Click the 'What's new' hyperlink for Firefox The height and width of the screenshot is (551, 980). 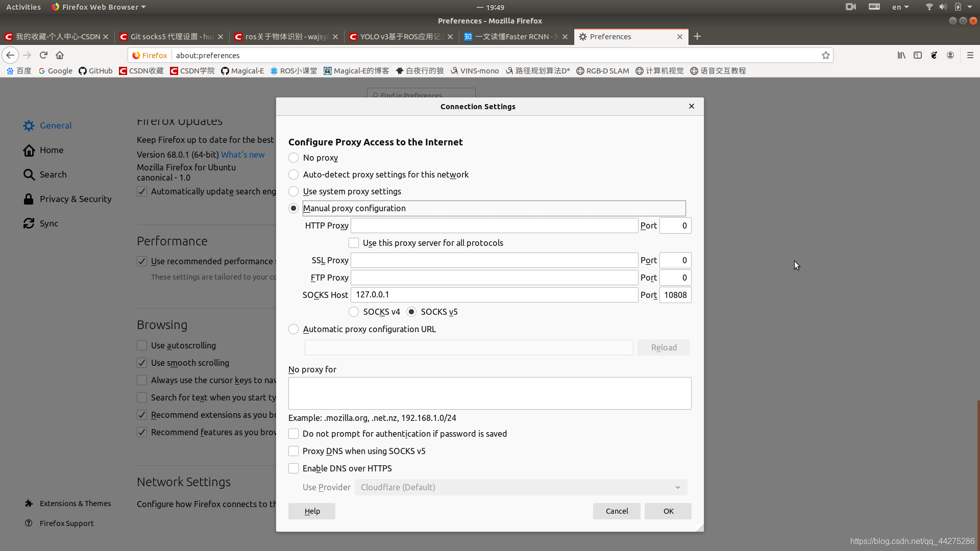242,154
